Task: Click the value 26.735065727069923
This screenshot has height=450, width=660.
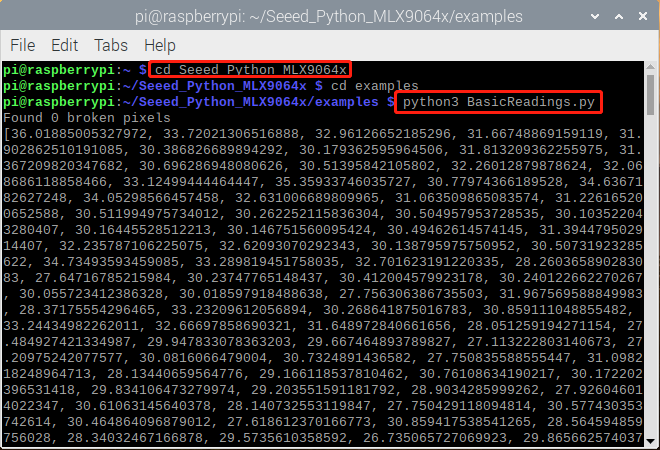Action: click(x=435, y=438)
